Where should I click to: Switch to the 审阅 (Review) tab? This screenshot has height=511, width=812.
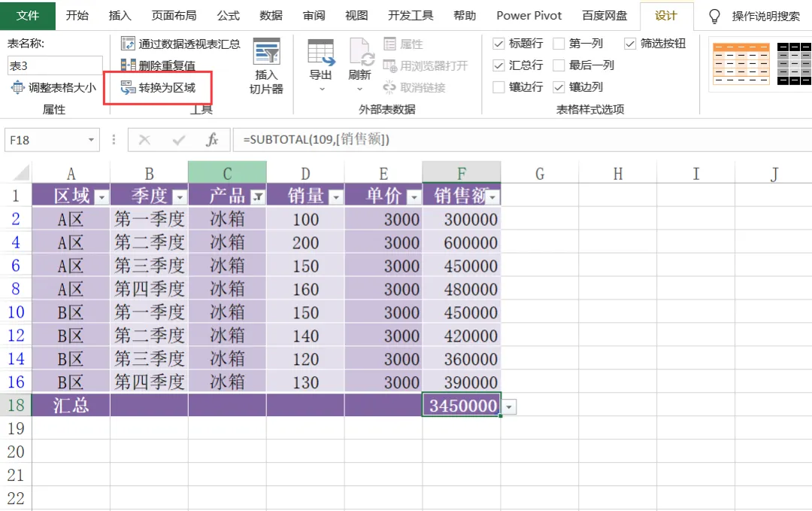click(x=314, y=16)
